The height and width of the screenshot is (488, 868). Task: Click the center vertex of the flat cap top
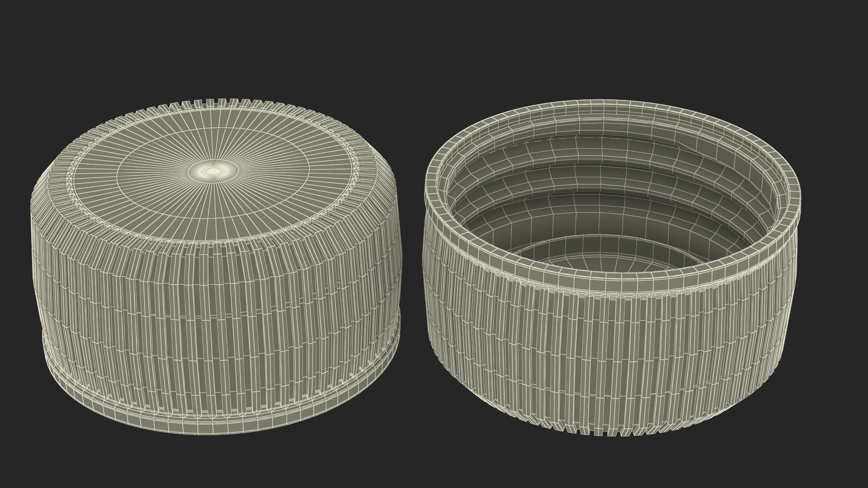point(212,171)
